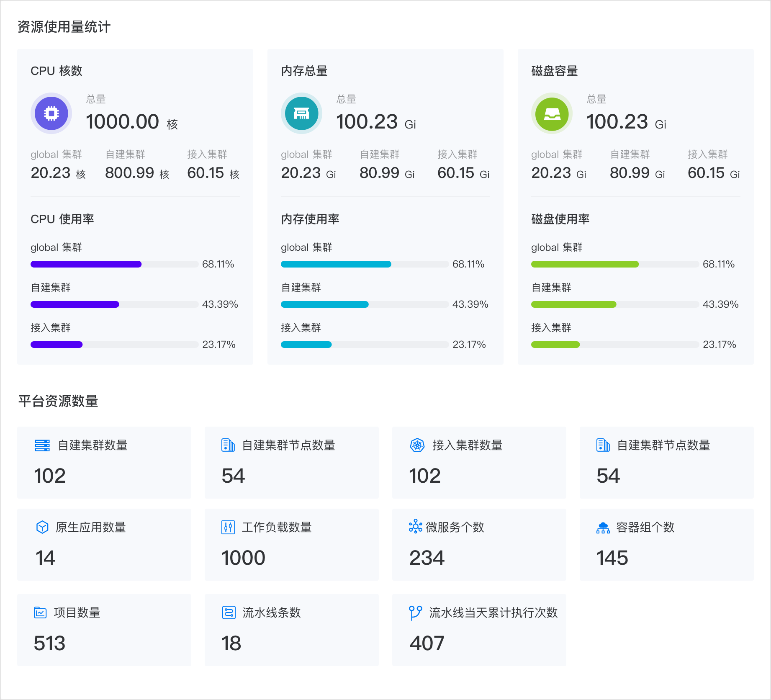Click the 微服务个数 network nodes icon
This screenshot has width=771, height=700.
coord(415,527)
